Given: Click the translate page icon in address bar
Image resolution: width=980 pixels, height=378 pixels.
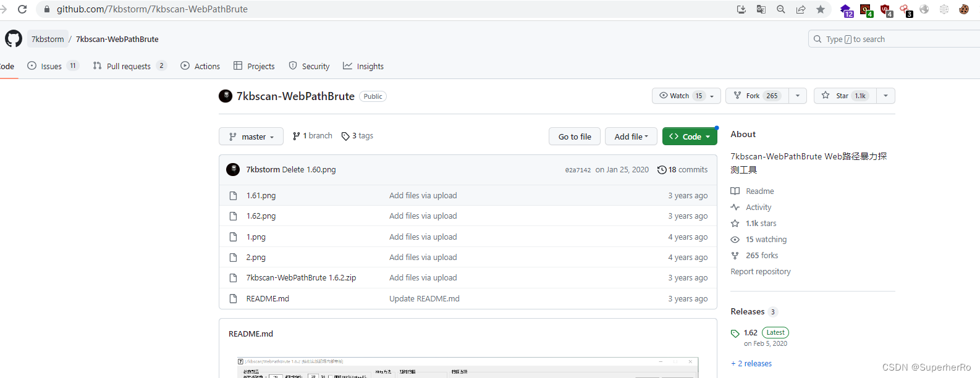Looking at the screenshot, I should tap(761, 9).
